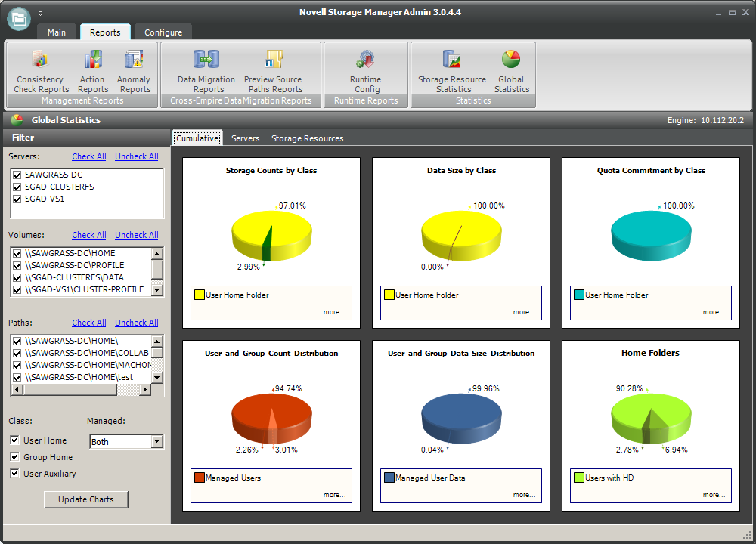Click the Quota Commitment by Class pie chart
The image size is (756, 544).
tap(652, 236)
